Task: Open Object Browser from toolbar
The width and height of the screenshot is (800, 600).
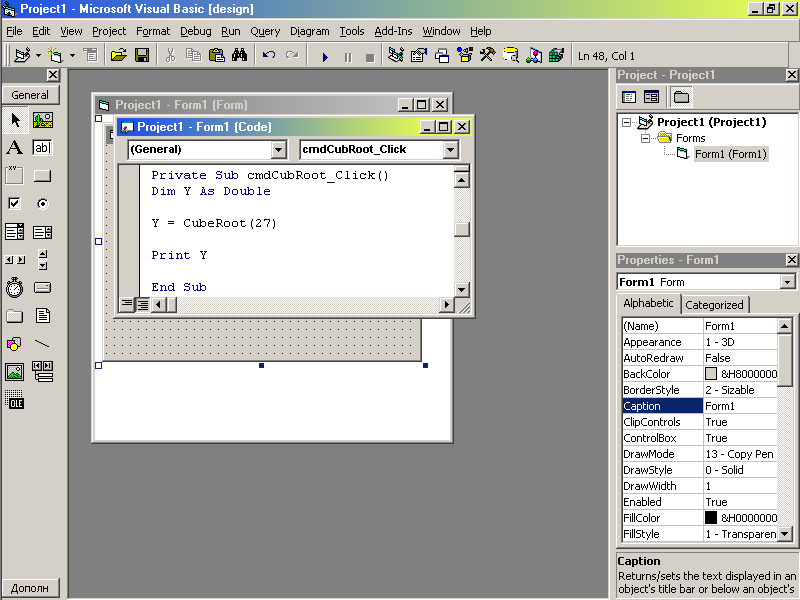Action: tap(465, 55)
